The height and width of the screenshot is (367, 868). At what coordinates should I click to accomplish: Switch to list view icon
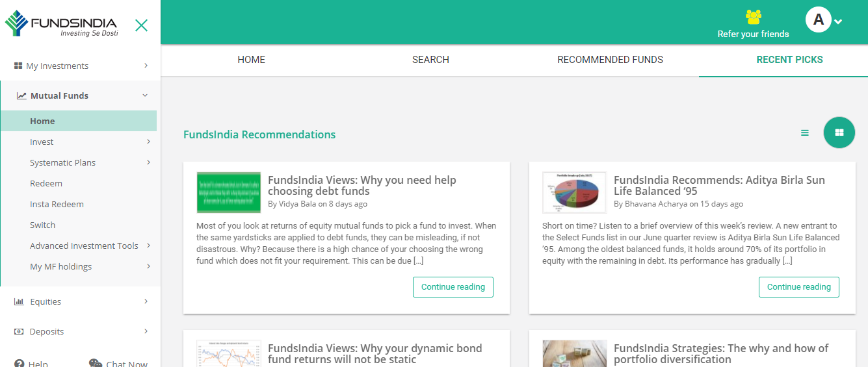click(805, 133)
